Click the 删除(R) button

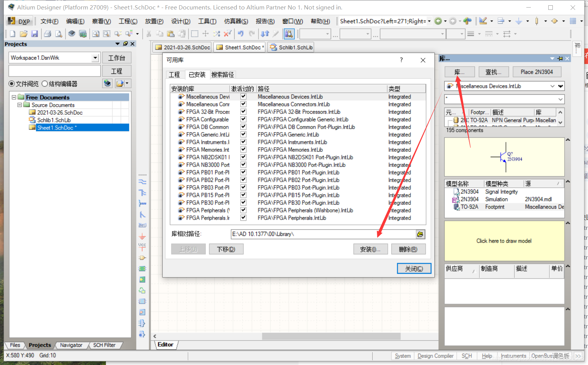408,249
